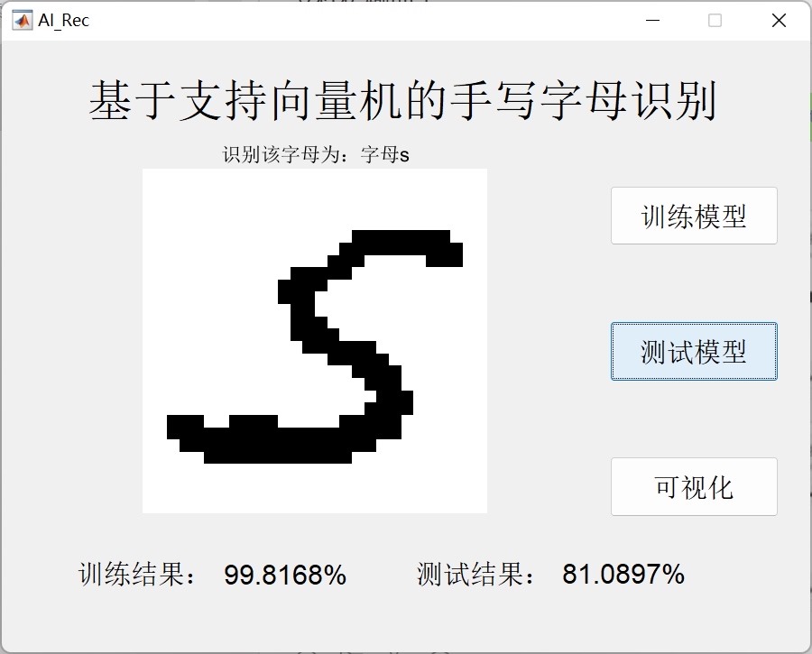The height and width of the screenshot is (654, 812).
Task: Select the AI_Rec window title text
Action: (x=64, y=21)
